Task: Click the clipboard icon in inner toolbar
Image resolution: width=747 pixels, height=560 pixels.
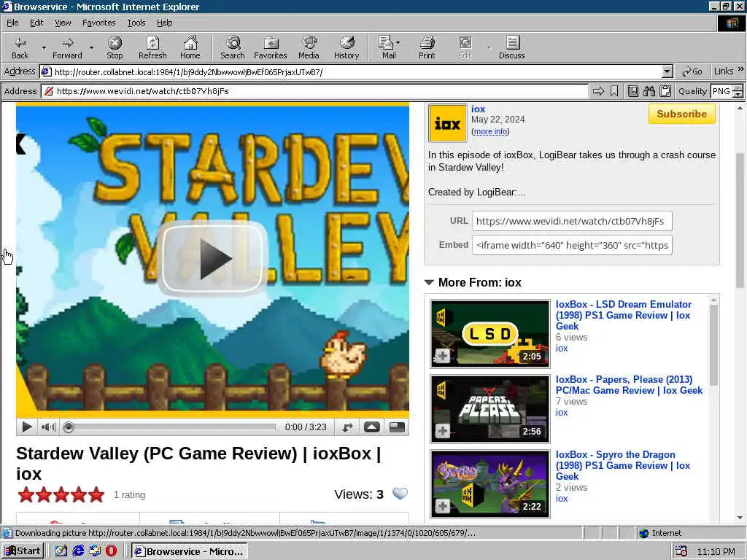Action: (665, 91)
